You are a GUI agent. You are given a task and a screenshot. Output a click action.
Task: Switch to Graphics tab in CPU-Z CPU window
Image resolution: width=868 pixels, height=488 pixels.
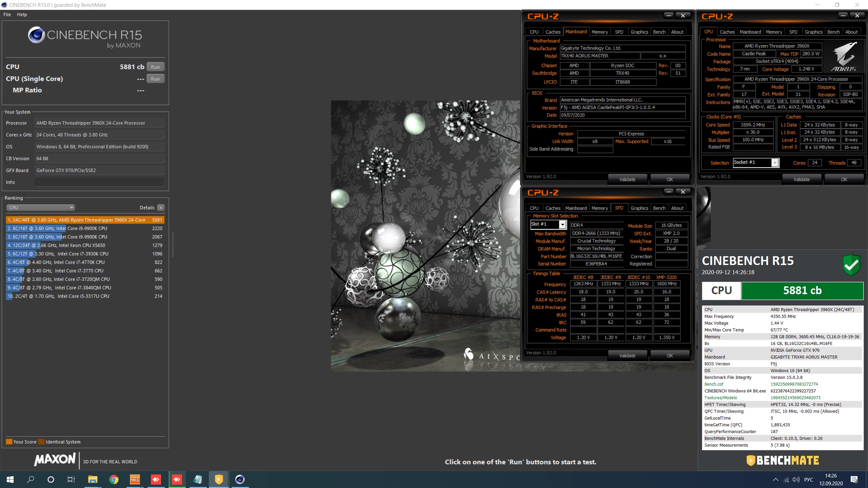pyautogui.click(x=813, y=32)
